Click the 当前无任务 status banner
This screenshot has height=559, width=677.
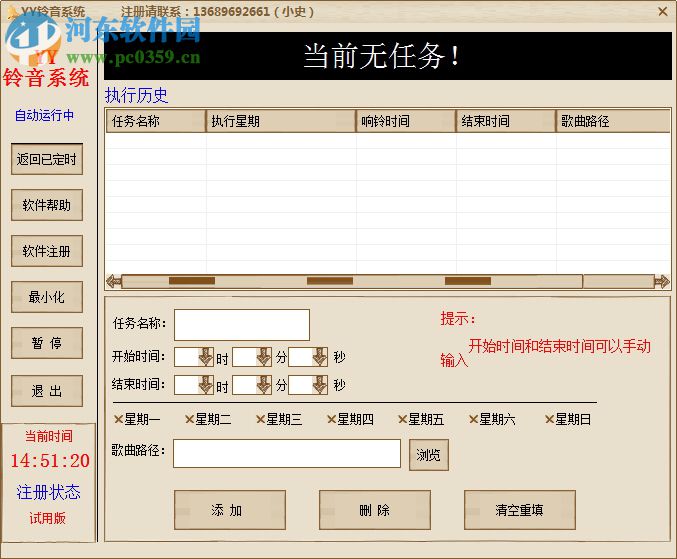coord(388,56)
